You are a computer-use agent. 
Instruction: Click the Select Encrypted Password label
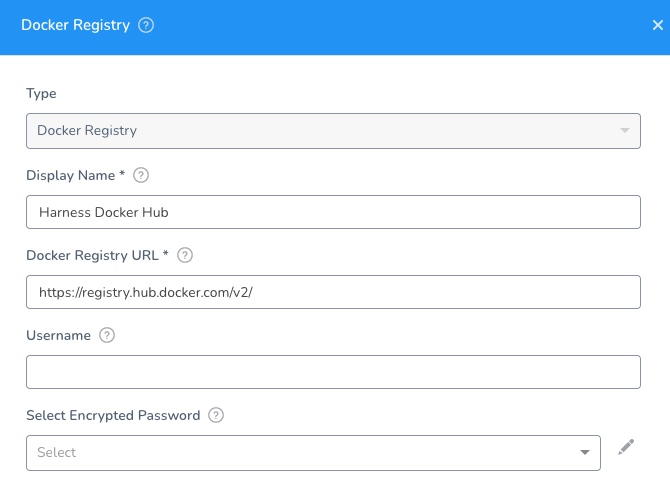113,416
